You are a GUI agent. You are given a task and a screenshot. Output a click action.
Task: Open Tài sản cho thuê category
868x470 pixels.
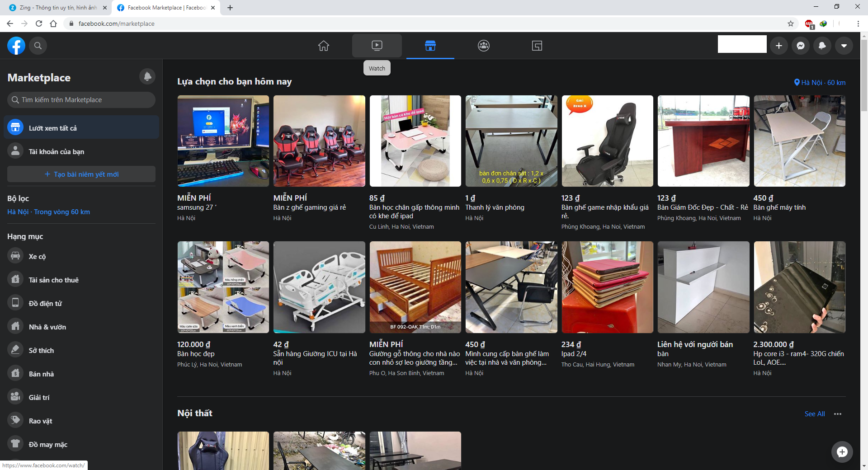[81, 280]
